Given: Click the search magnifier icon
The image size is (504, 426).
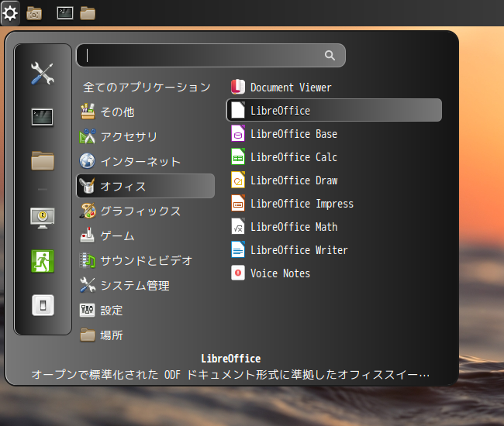Looking at the screenshot, I should coord(330,55).
